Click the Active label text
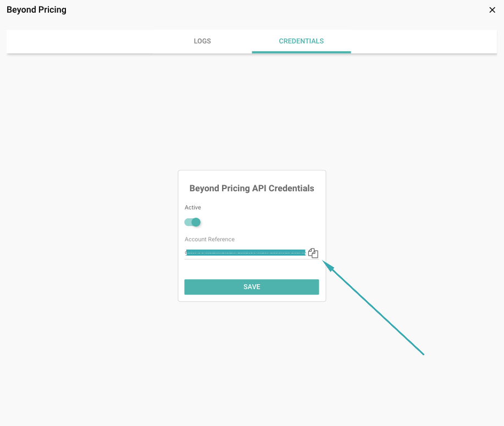The height and width of the screenshot is (426, 504). coord(193,207)
